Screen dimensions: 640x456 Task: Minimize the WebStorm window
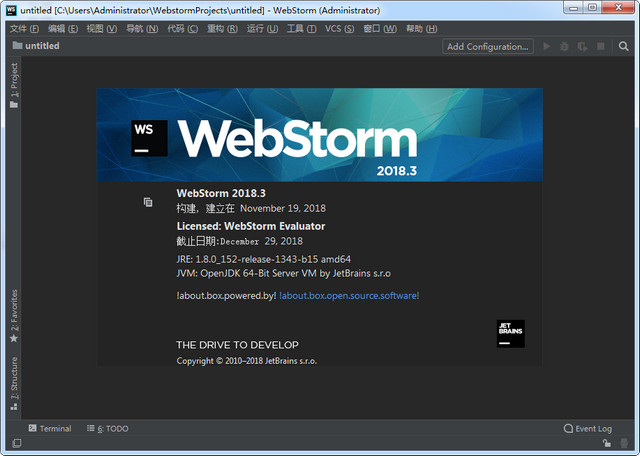coord(573,8)
